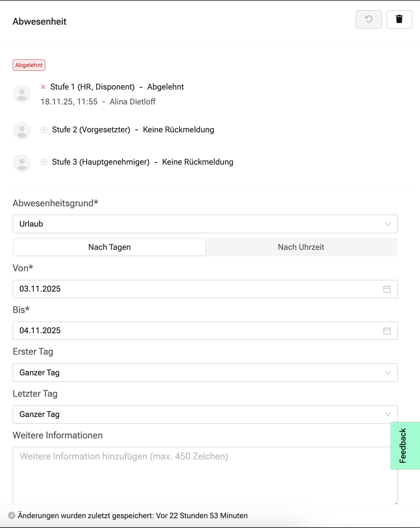Open the Bis date calendar icon
Viewport: 420px width, 528px height.
coord(387,331)
